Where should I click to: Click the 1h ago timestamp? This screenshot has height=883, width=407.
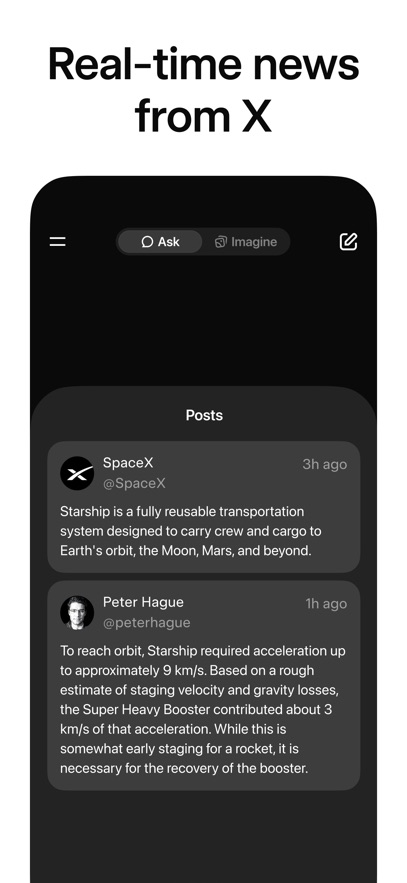(x=327, y=604)
